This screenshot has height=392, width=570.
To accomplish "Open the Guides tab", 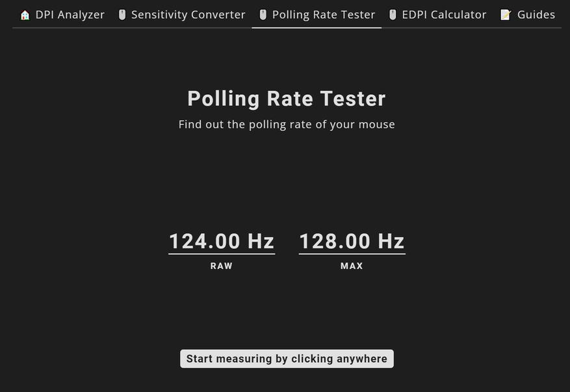I will pyautogui.click(x=536, y=14).
